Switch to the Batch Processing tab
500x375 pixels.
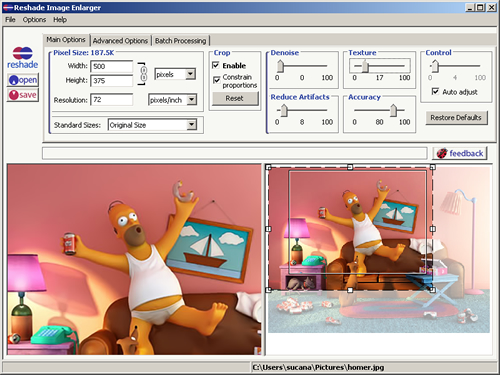[x=180, y=41]
